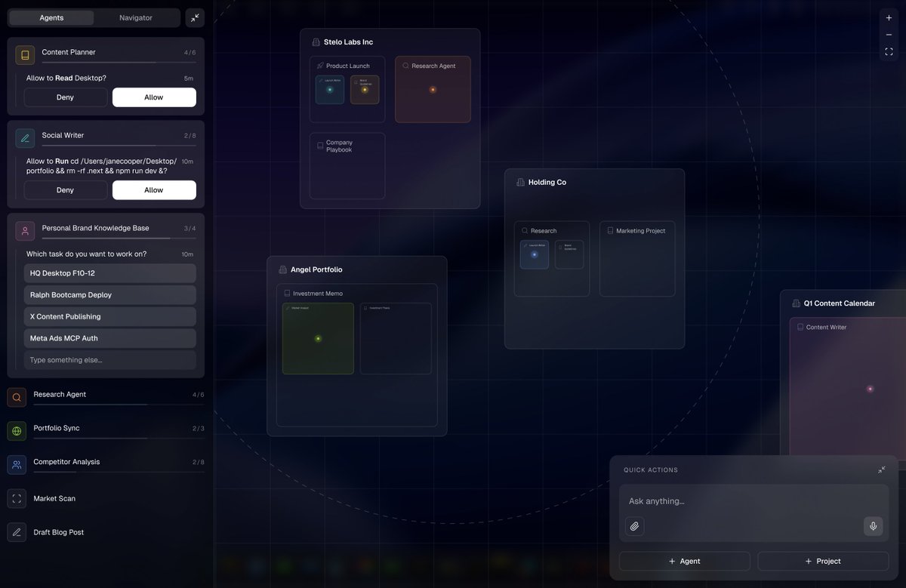Viewport: 906px width, 588px height.
Task: Click Angel Portfolio building icon
Action: [283, 269]
